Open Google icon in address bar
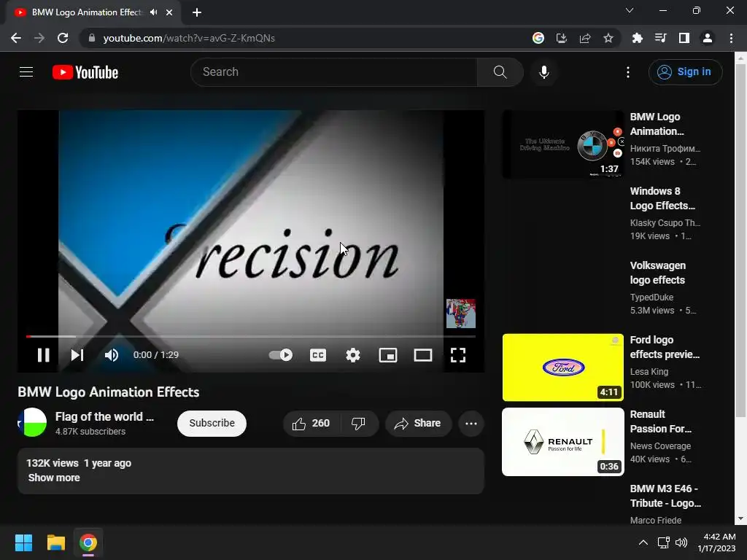 point(538,38)
